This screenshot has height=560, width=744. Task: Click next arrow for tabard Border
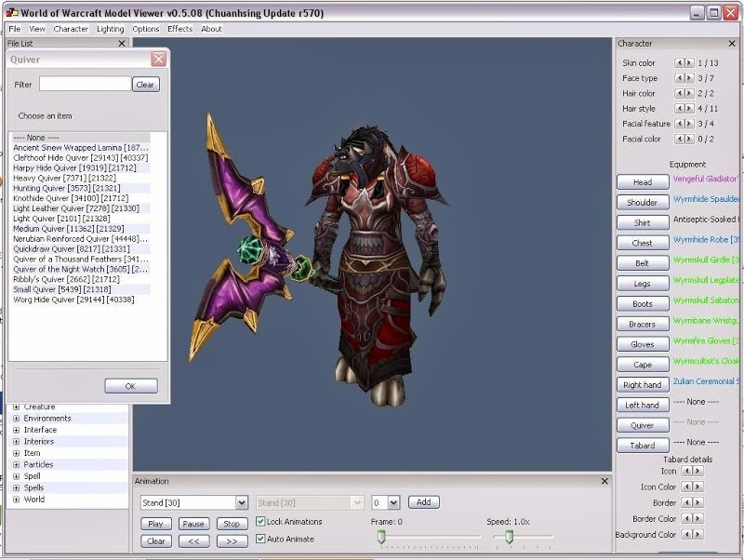(x=697, y=502)
